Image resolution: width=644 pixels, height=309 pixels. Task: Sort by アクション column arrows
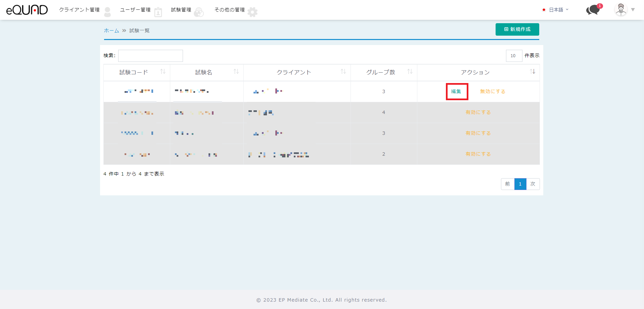(x=533, y=72)
